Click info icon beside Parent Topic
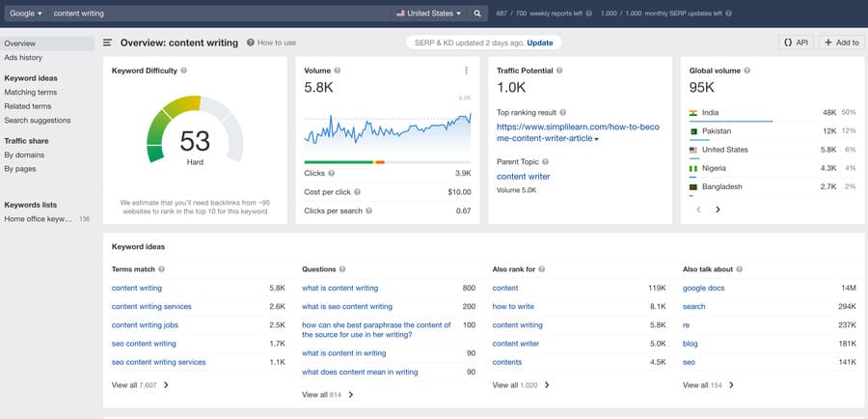868x419 pixels. pyautogui.click(x=545, y=162)
